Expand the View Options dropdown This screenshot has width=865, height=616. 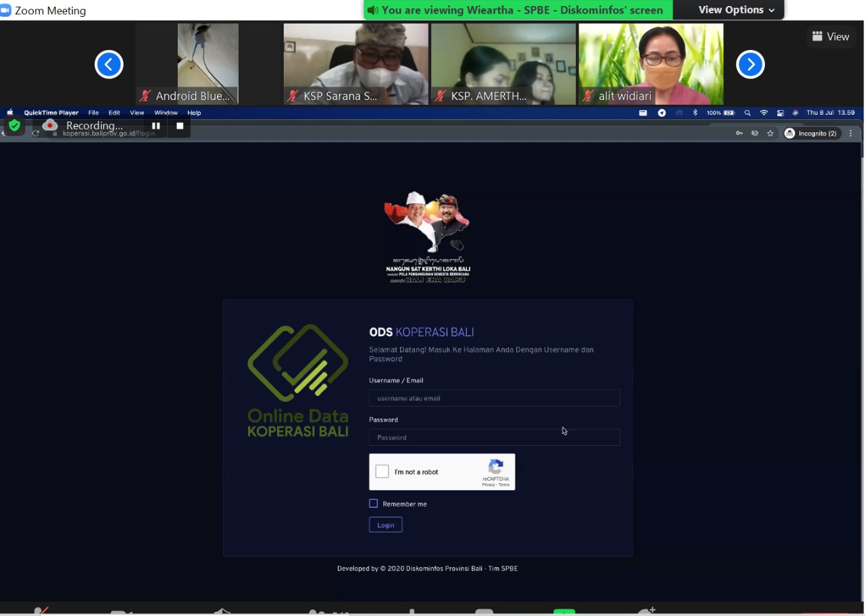point(736,9)
